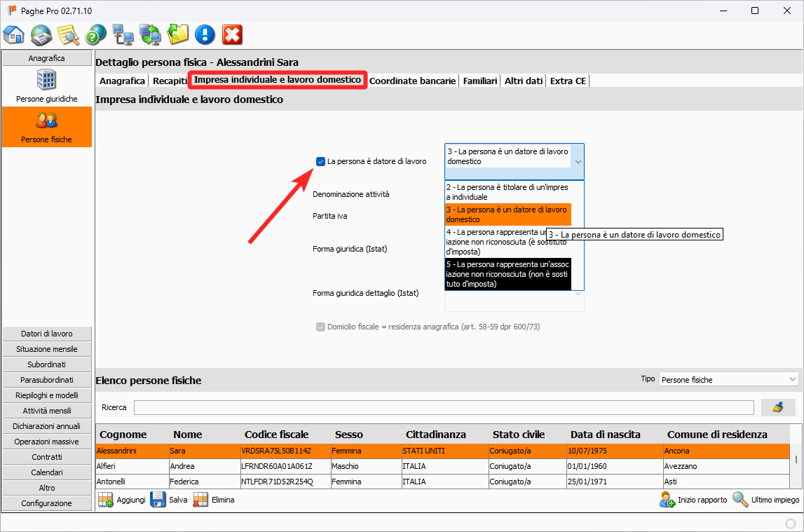Click the home house toolbar icon
This screenshot has width=804, height=532.
click(x=14, y=34)
